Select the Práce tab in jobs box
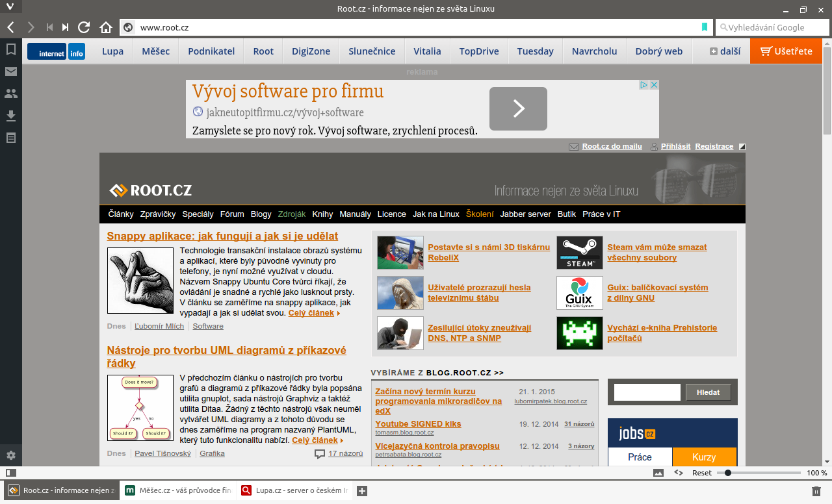 pos(640,457)
